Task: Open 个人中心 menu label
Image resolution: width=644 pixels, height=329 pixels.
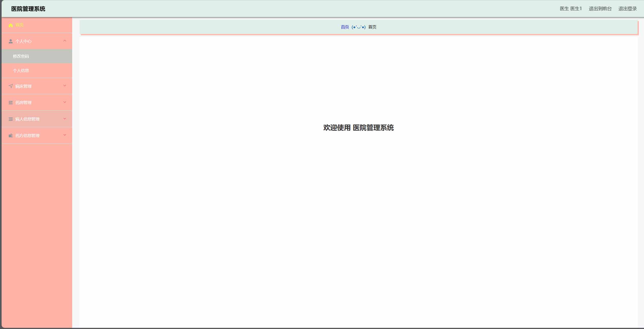Action: pos(23,41)
